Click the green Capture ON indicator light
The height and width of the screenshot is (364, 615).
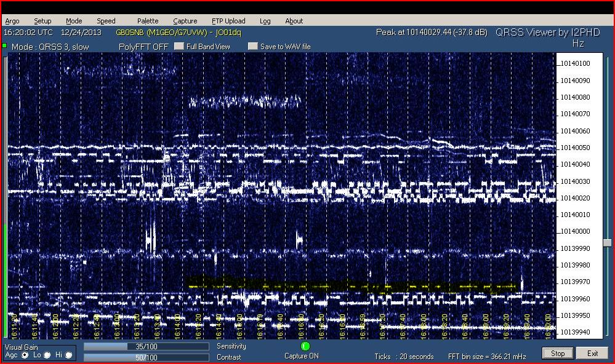305,346
